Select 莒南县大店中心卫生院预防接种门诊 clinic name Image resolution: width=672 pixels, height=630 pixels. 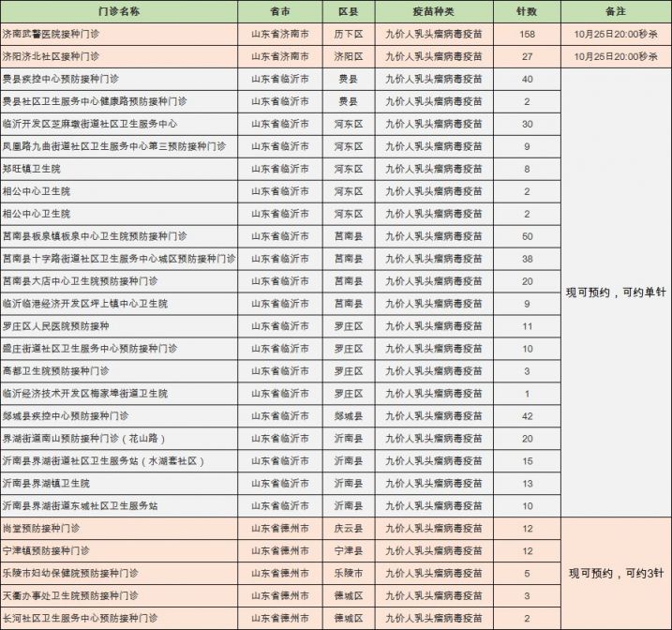[x=119, y=281]
